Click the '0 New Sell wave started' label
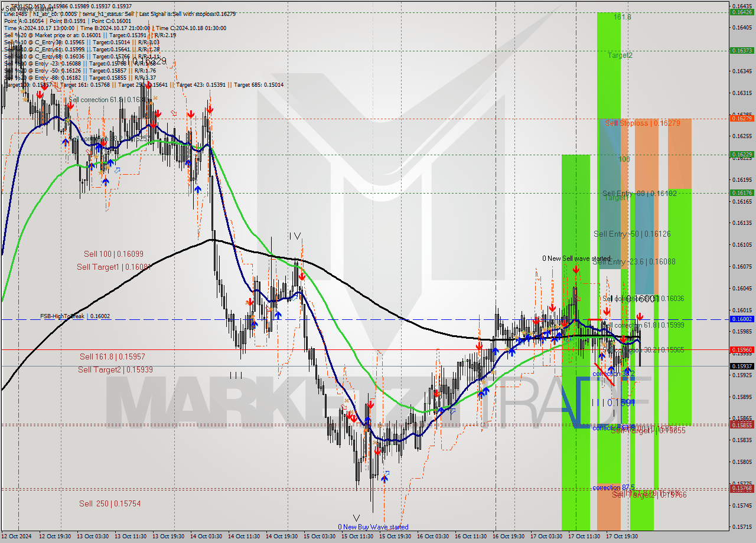The image size is (756, 543). pos(576,259)
